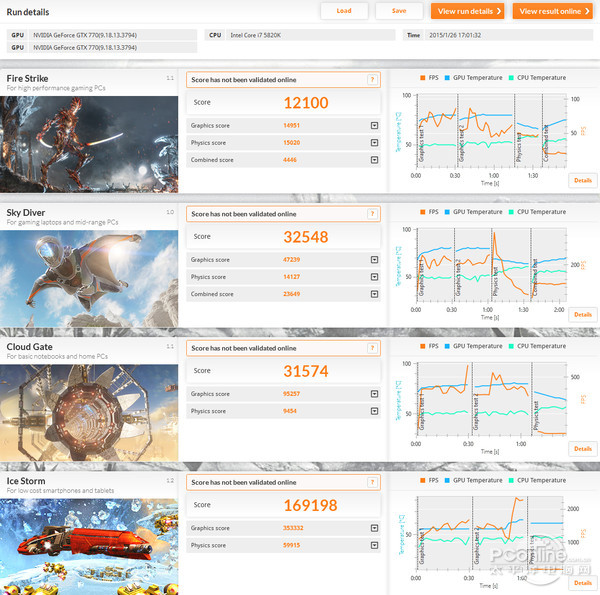Click inside the Sky Diver performance graph
Image resolution: width=600 pixels, height=595 pixels.
(492, 265)
